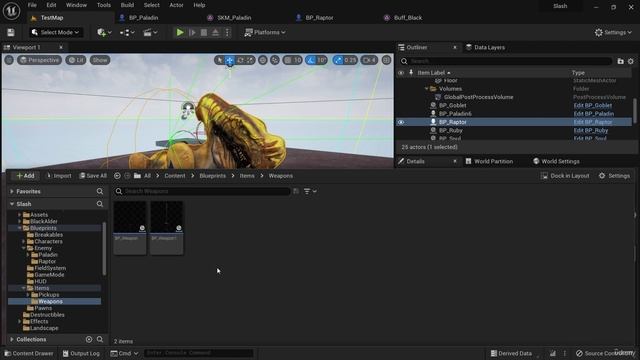Open play options three-dot menu
This screenshot has height=360, width=640.
coord(227,32)
